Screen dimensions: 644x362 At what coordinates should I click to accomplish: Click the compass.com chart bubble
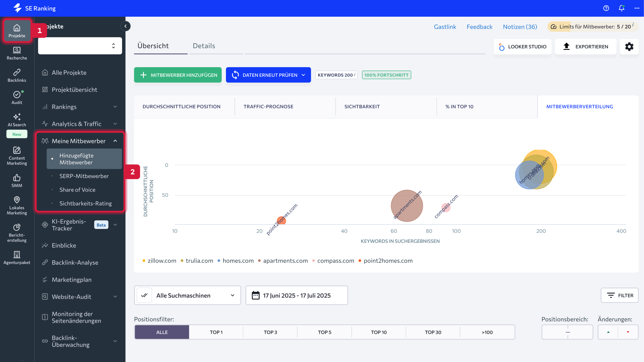coord(446,207)
